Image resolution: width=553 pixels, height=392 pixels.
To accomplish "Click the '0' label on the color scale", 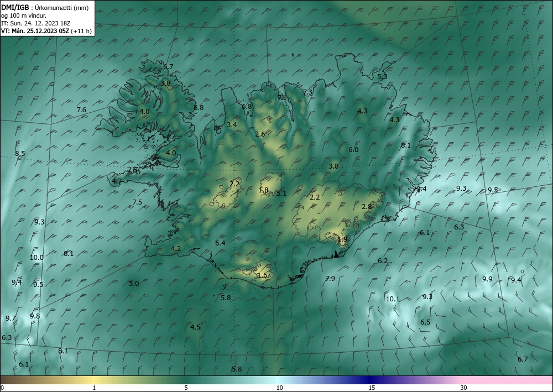I will (2, 388).
